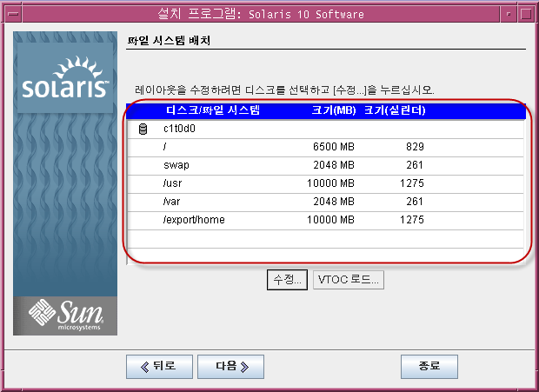Select the / file system row
The width and height of the screenshot is (539, 392).
(325, 148)
